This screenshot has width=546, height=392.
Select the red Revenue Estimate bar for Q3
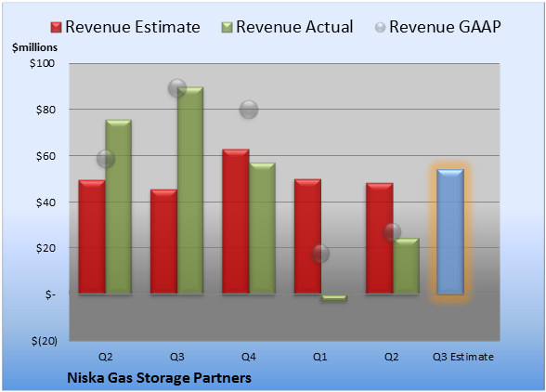[164, 242]
